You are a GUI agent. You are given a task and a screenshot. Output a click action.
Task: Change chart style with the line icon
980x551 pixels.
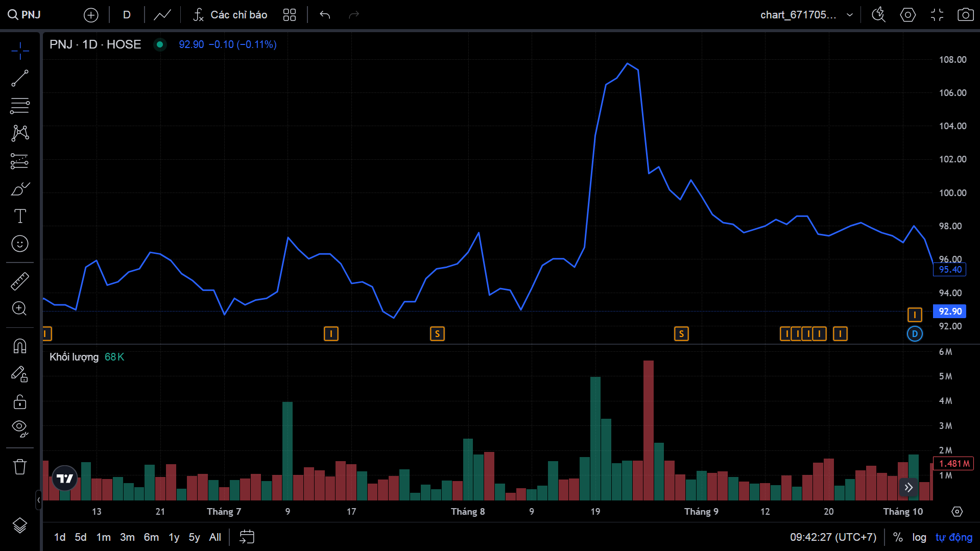coord(162,15)
